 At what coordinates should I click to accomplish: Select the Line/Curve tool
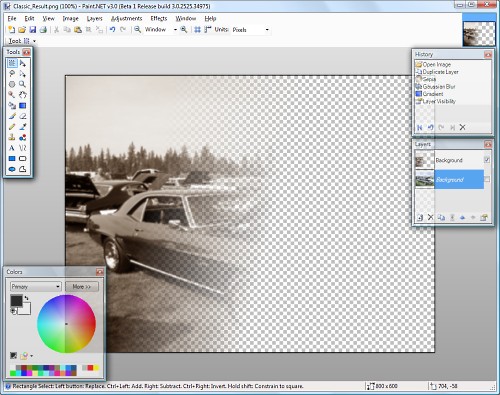[x=23, y=148]
